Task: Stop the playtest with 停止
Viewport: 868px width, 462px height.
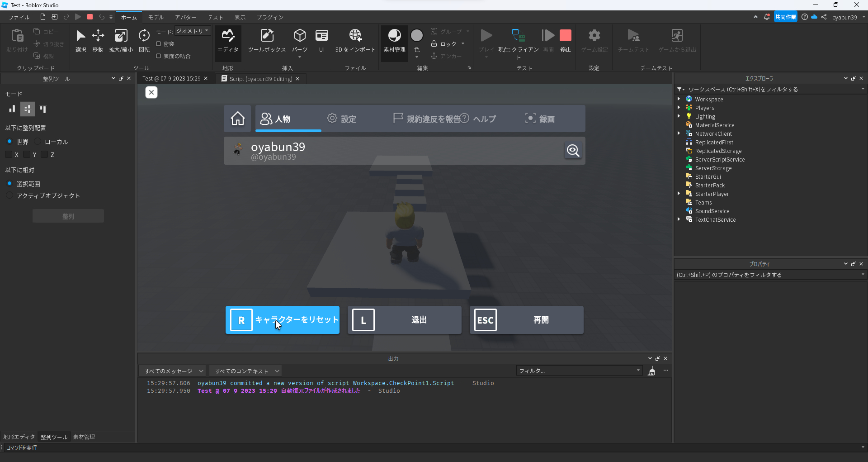Action: pos(566,41)
